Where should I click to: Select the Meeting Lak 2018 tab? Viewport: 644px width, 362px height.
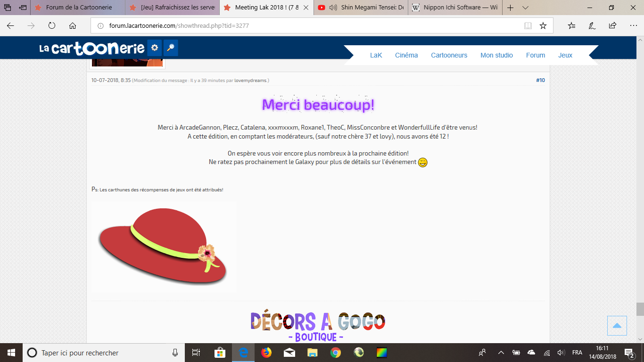266,8
